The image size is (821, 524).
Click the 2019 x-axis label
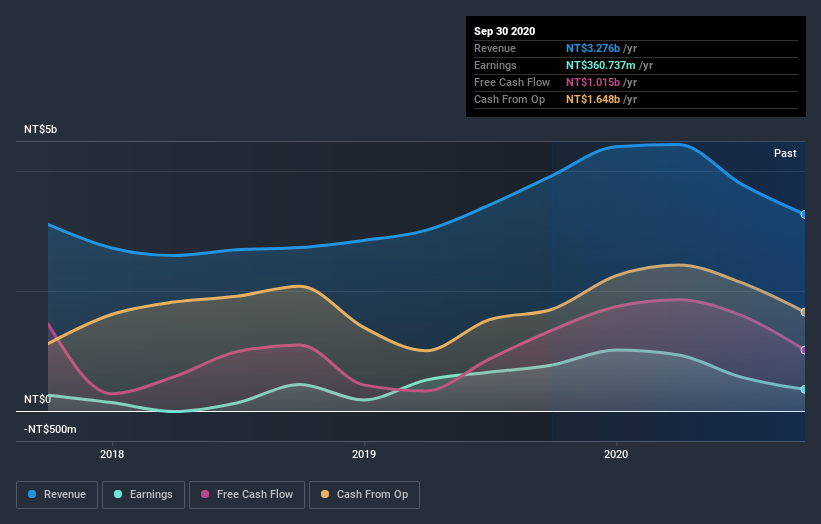[x=364, y=454]
